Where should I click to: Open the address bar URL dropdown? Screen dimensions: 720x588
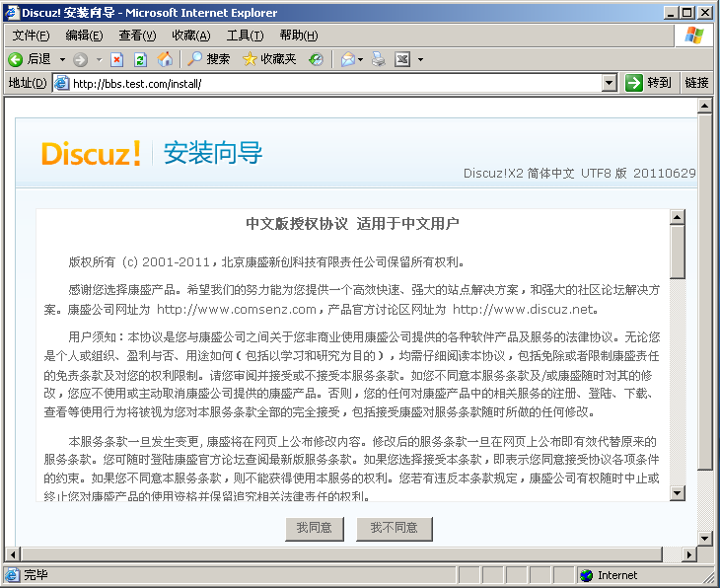(x=610, y=83)
